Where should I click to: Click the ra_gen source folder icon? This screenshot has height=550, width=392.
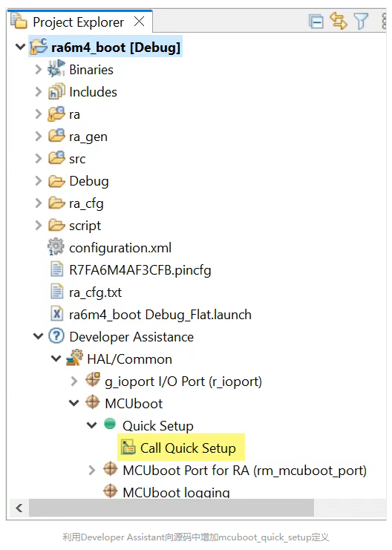click(56, 136)
